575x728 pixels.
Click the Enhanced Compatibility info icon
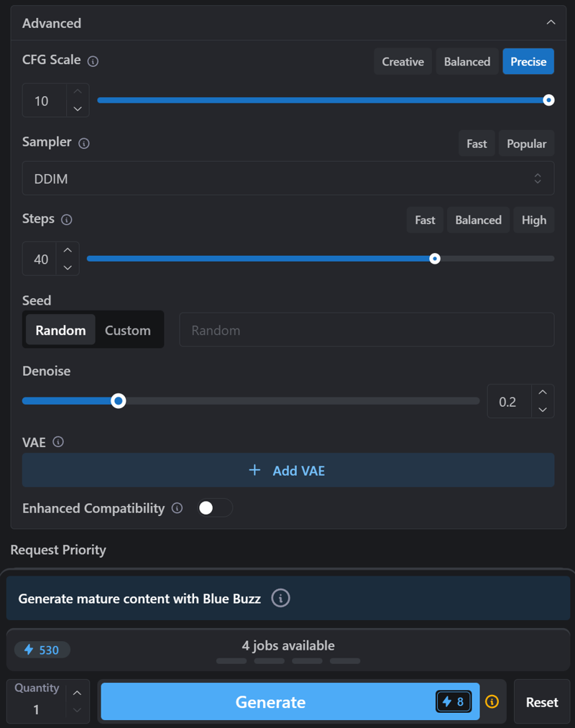178,508
